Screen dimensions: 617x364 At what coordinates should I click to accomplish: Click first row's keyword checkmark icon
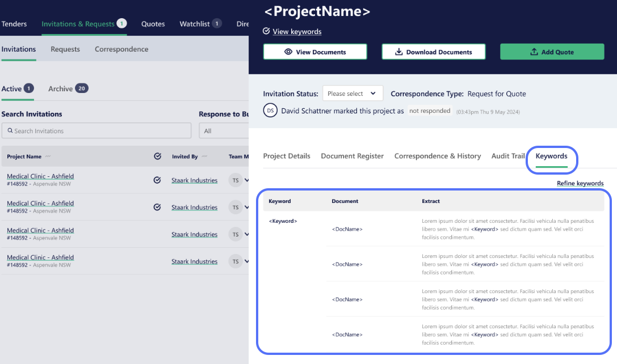(x=157, y=180)
